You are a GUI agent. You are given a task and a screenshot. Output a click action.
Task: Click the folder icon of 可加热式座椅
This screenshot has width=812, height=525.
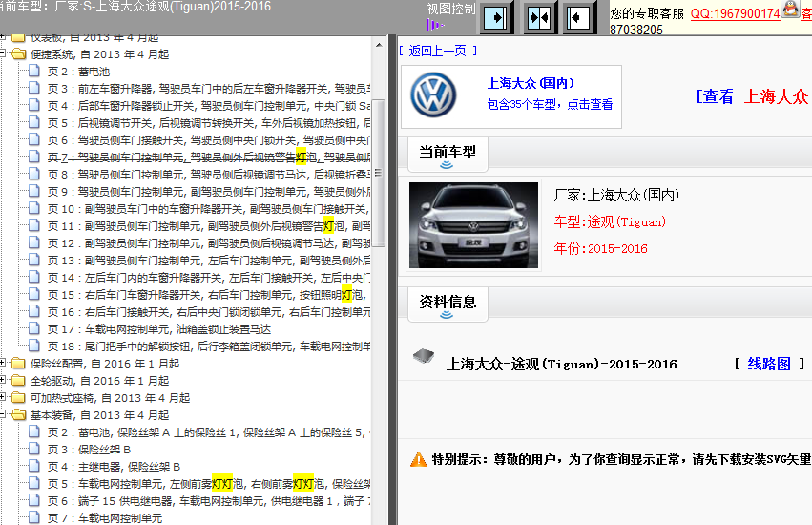point(19,397)
